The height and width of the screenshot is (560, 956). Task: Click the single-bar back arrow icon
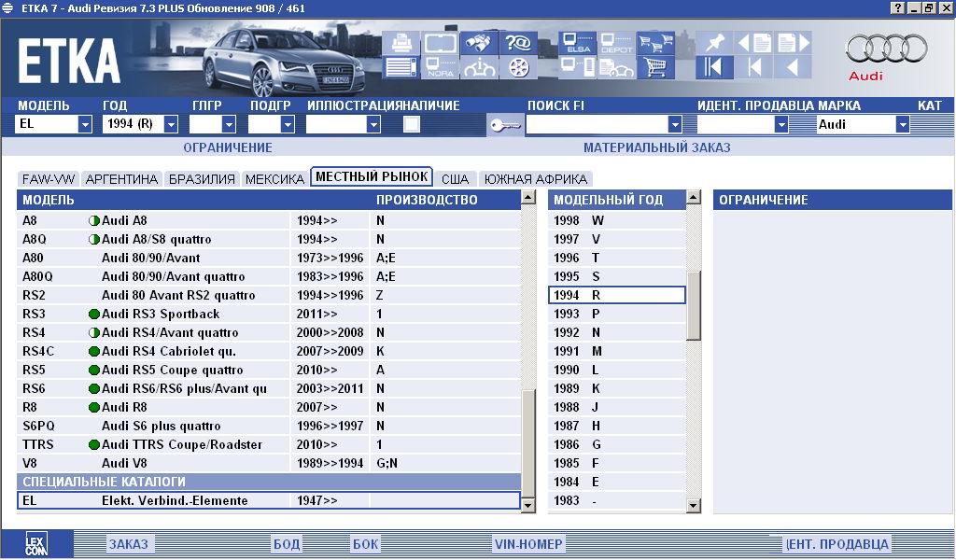click(x=753, y=67)
